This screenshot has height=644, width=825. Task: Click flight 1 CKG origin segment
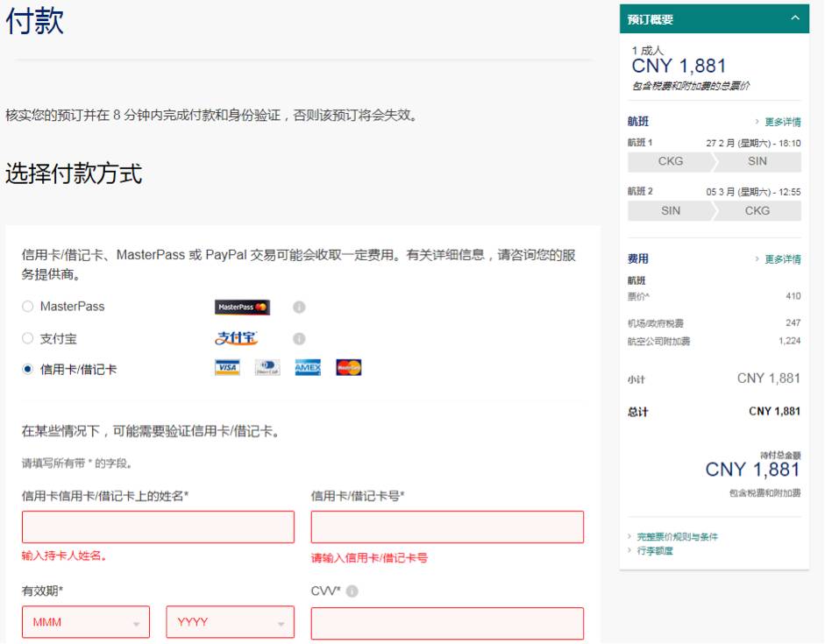[671, 162]
